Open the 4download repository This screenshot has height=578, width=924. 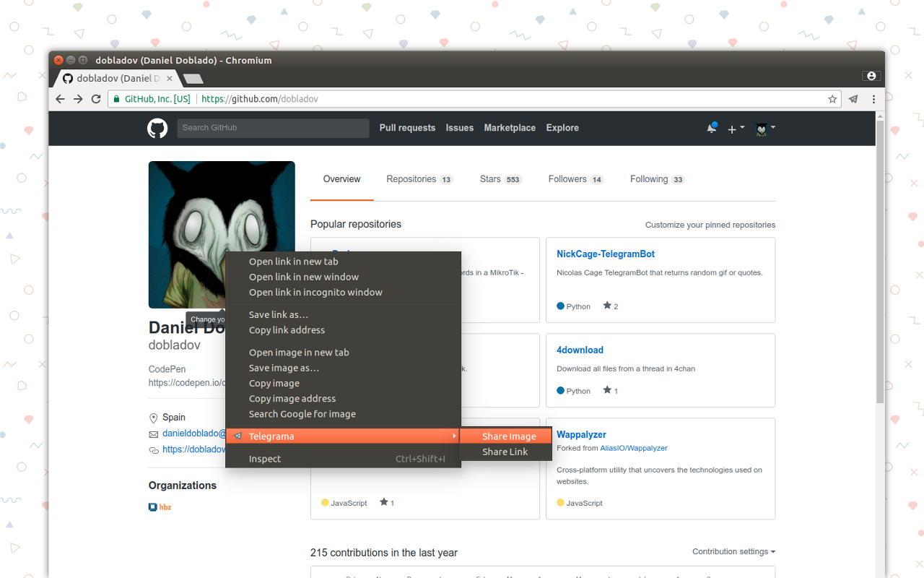580,350
